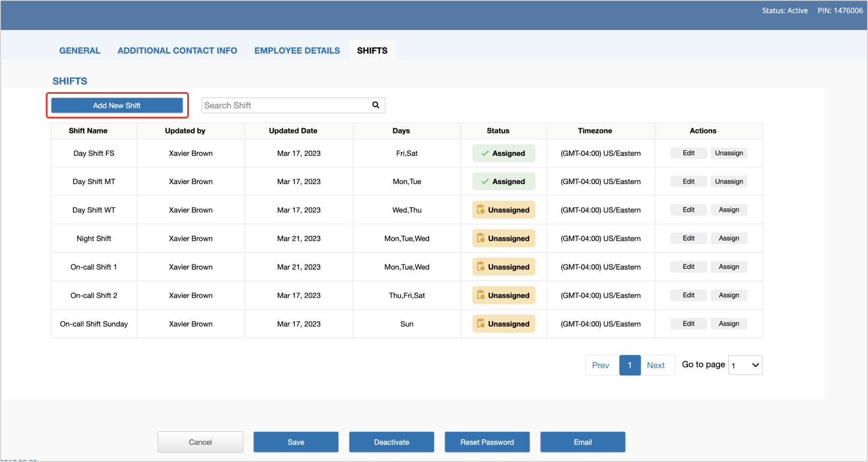The height and width of the screenshot is (462, 868).
Task: Focus the Search Shift input field
Action: 286,105
